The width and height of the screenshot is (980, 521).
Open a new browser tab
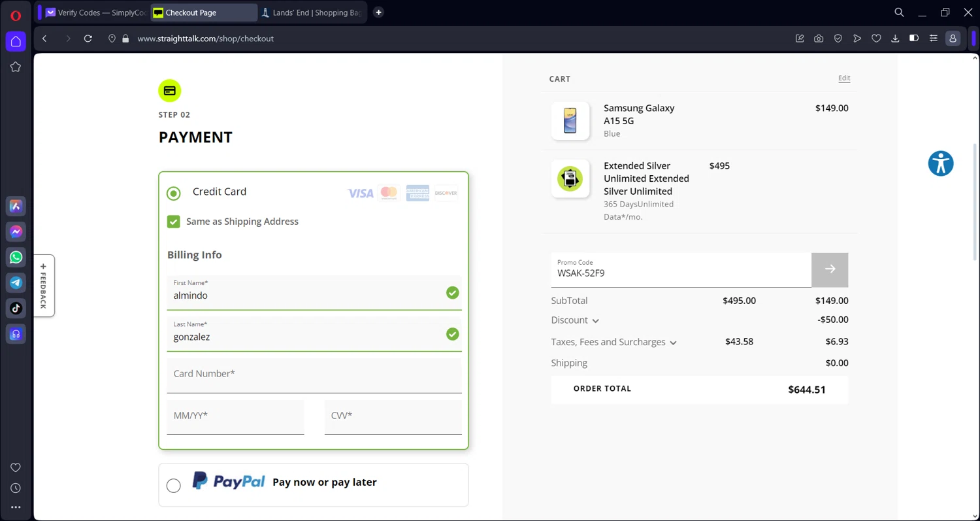[x=378, y=12]
